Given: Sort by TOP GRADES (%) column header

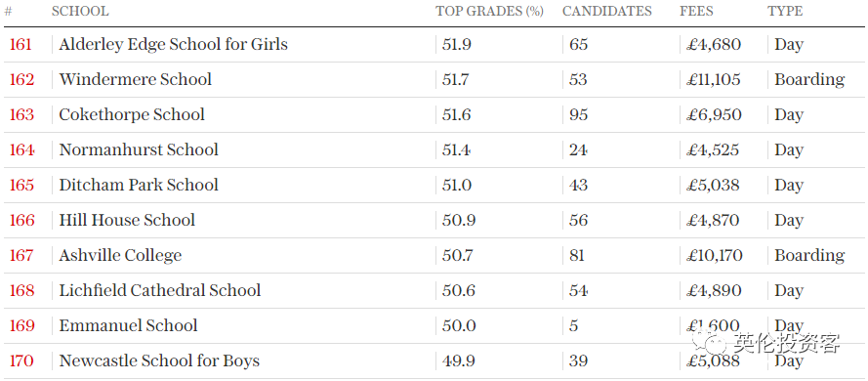Looking at the screenshot, I should (x=489, y=11).
